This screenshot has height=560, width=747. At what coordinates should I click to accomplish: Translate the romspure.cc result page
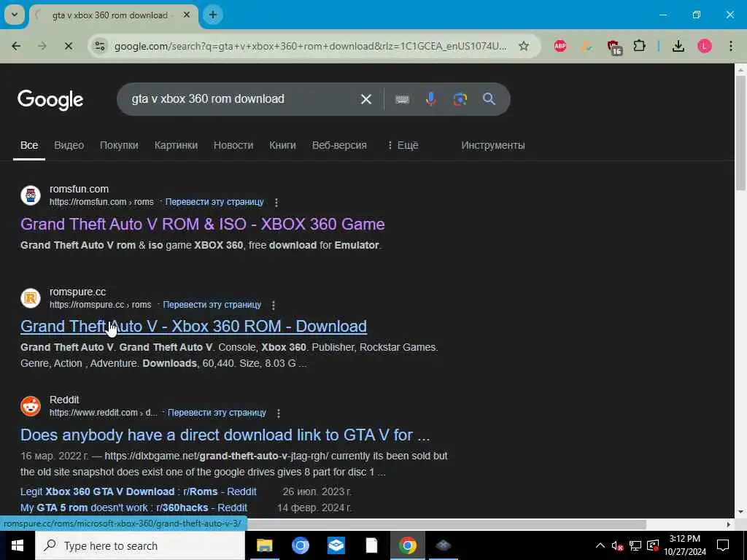point(212,305)
